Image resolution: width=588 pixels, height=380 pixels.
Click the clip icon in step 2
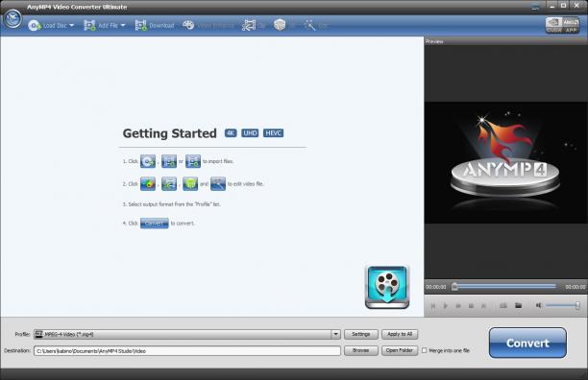point(169,184)
